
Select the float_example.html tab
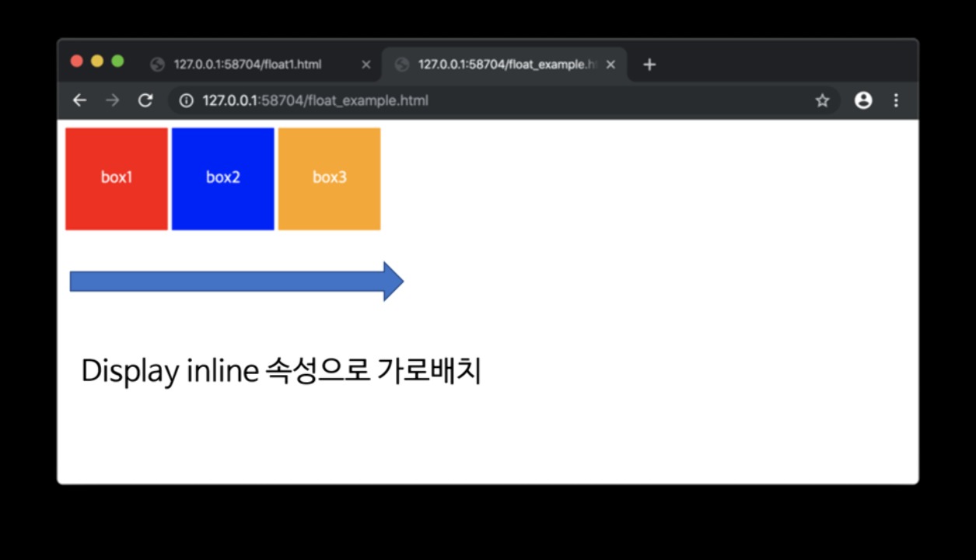pyautogui.click(x=504, y=65)
